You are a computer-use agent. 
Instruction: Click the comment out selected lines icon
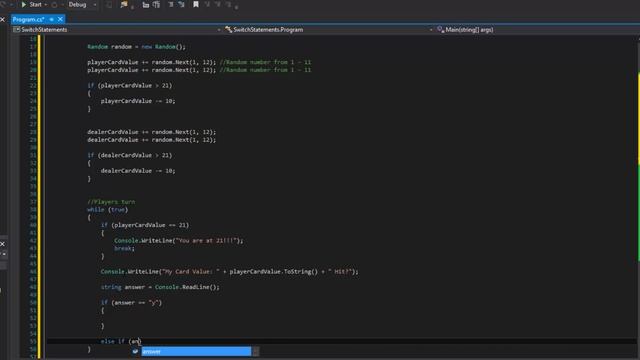point(171,4)
